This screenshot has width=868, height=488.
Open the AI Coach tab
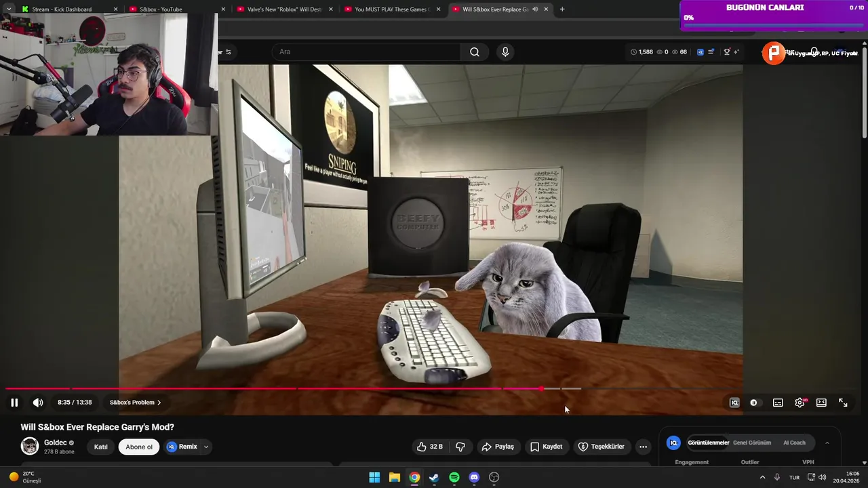pyautogui.click(x=794, y=443)
